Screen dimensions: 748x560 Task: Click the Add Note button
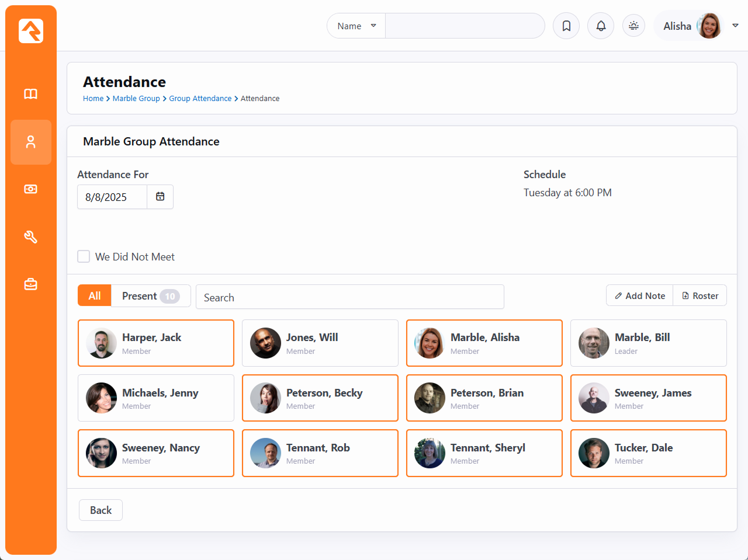pos(639,296)
